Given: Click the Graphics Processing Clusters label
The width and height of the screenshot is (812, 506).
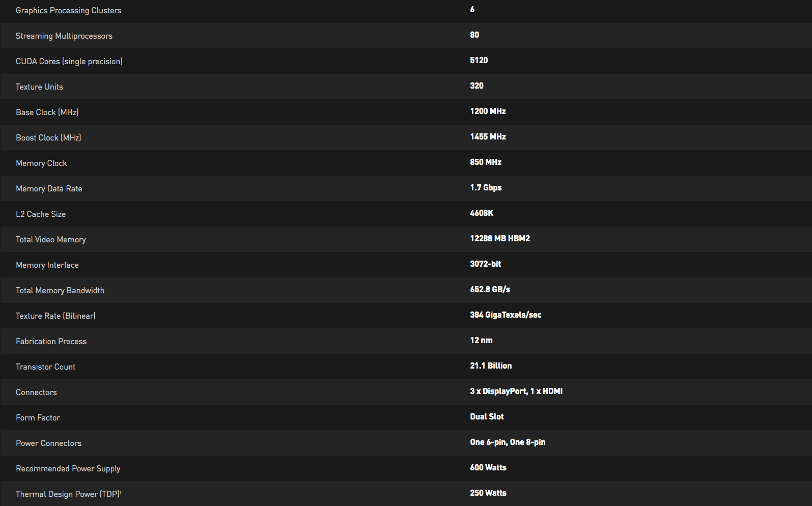Looking at the screenshot, I should pyautogui.click(x=68, y=11).
